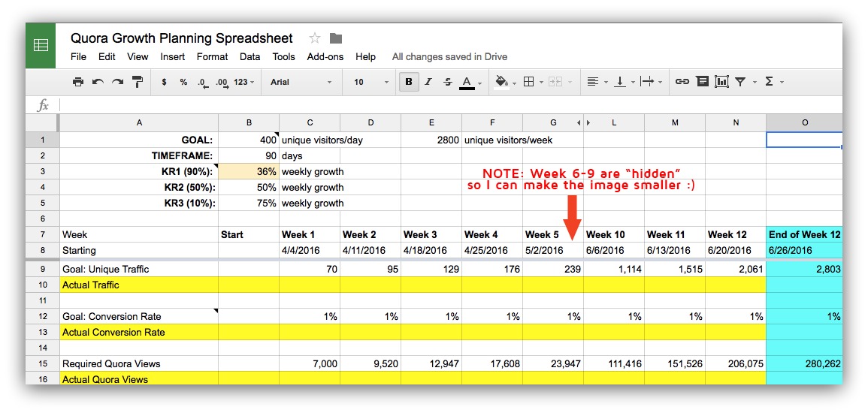Insert a chart
The image size is (868, 413).
[721, 82]
